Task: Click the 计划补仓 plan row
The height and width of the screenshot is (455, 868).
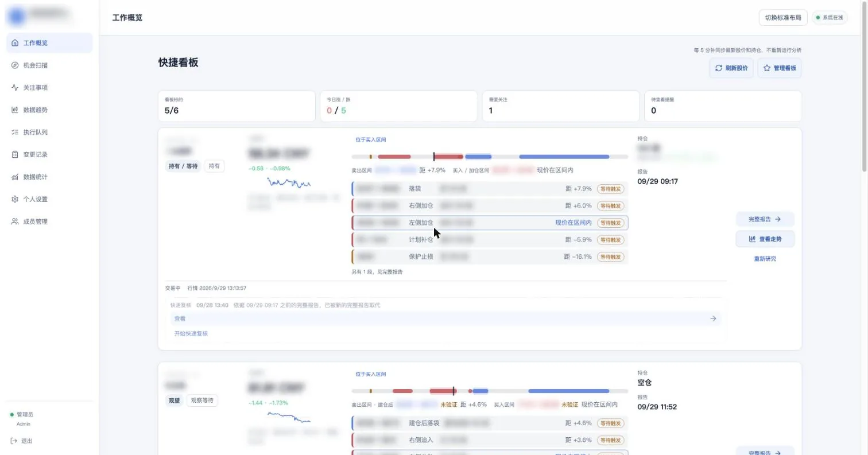Action: [x=490, y=240]
